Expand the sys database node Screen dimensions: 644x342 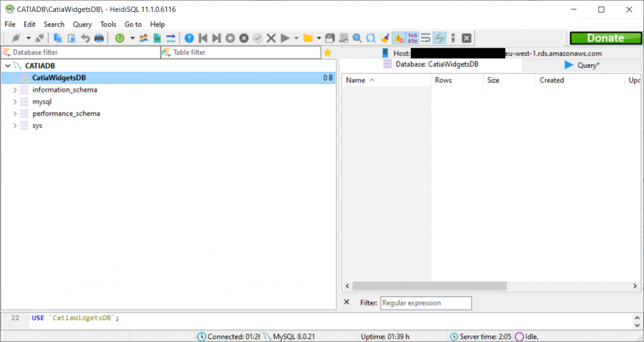click(15, 126)
